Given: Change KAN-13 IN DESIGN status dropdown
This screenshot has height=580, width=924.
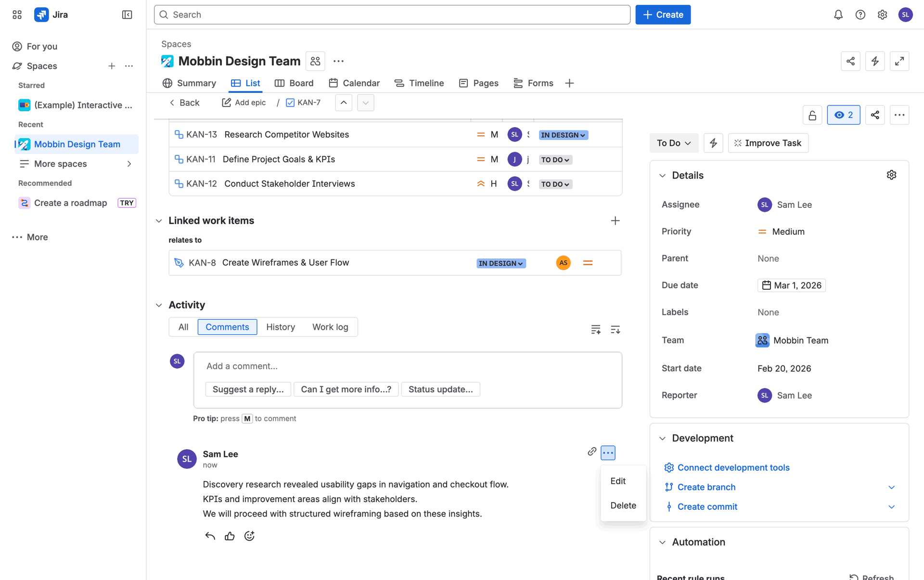Looking at the screenshot, I should tap(563, 135).
